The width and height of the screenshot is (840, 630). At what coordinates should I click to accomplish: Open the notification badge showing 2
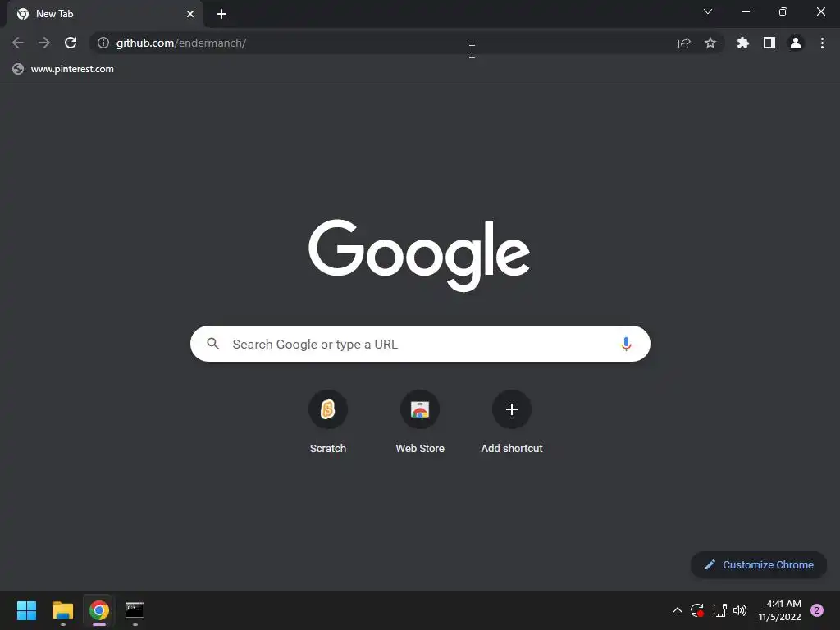[x=817, y=610]
